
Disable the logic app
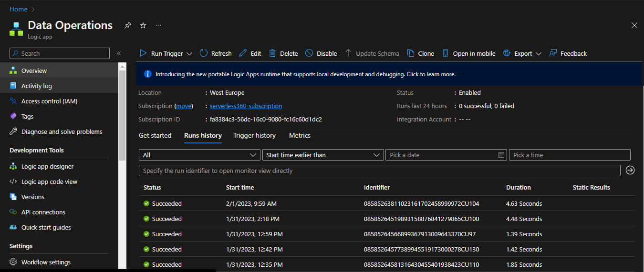click(321, 53)
